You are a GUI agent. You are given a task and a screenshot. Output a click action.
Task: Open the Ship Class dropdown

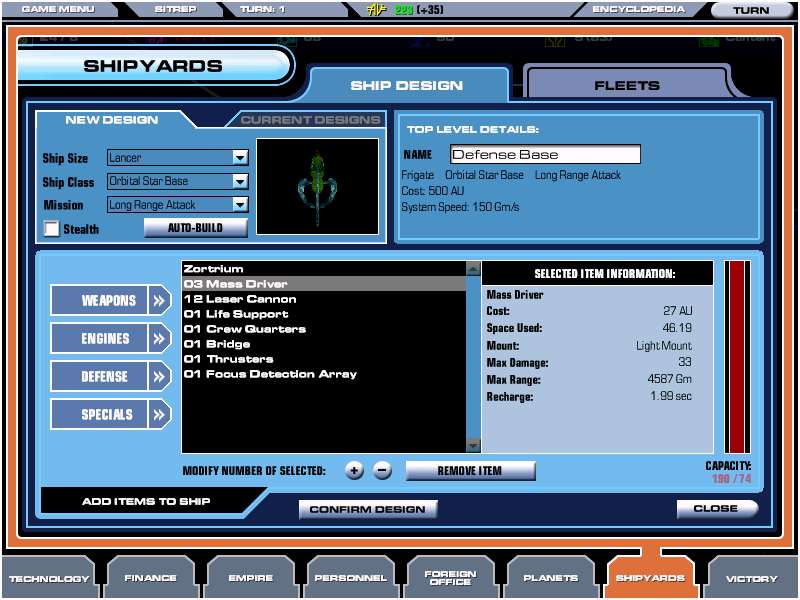[x=239, y=181]
